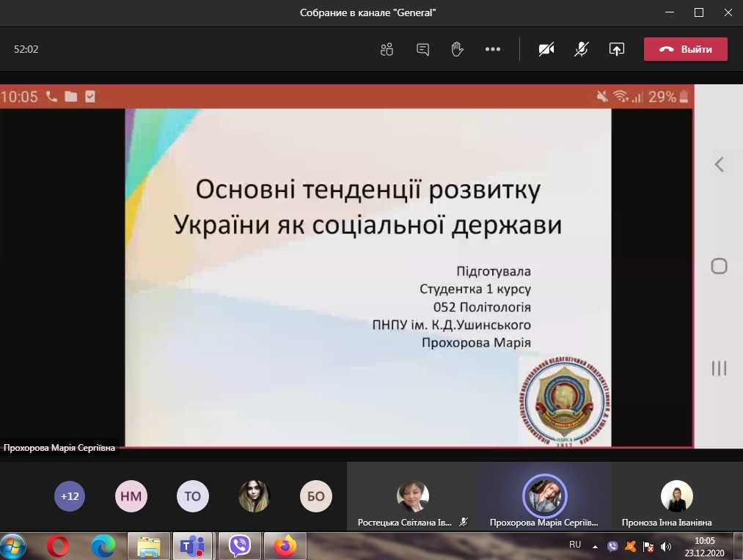Raise your hand in the meeting

[x=457, y=49]
